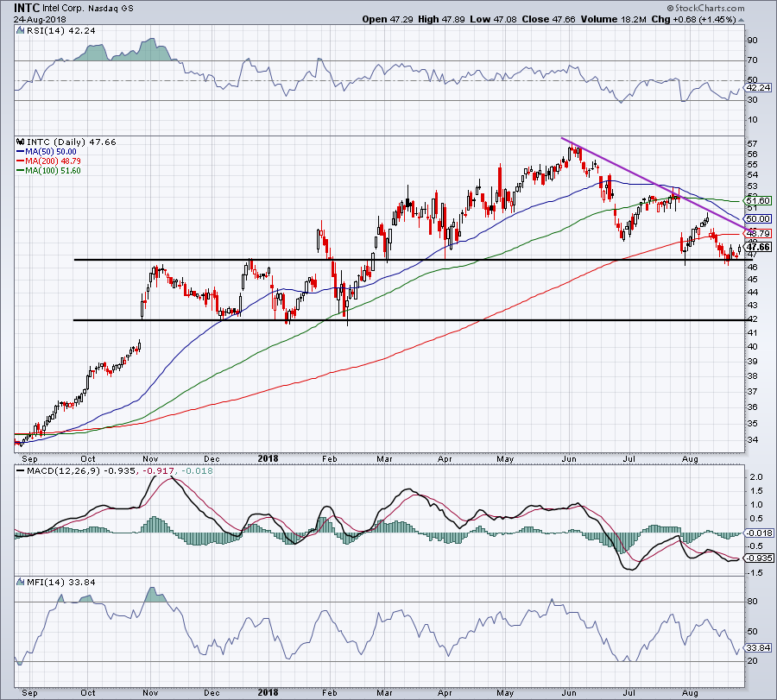Screen dimensions: 777x700
Task: Click the INTC ticker symbol in the header
Action: [x=26, y=8]
